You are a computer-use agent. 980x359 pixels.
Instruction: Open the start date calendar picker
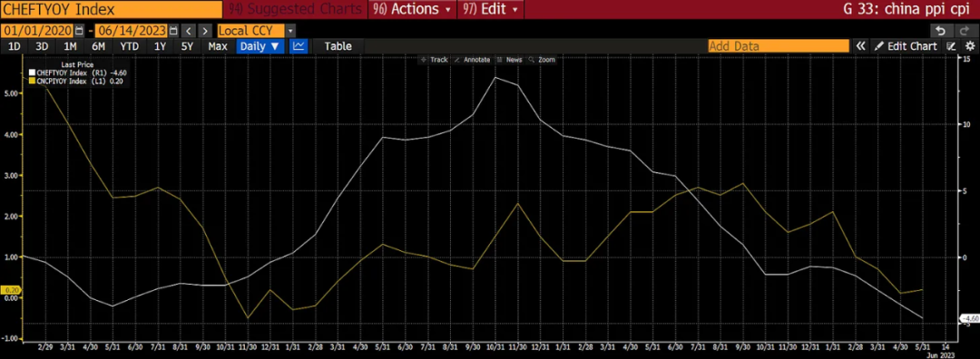point(79,31)
